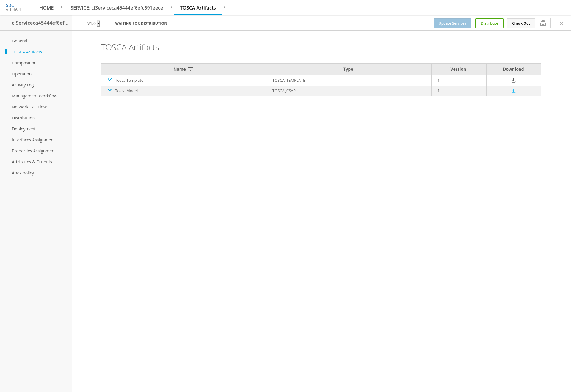Viewport: 571px width, 392px height.
Task: Open the V1.0 version dropdown
Action: (x=98, y=23)
